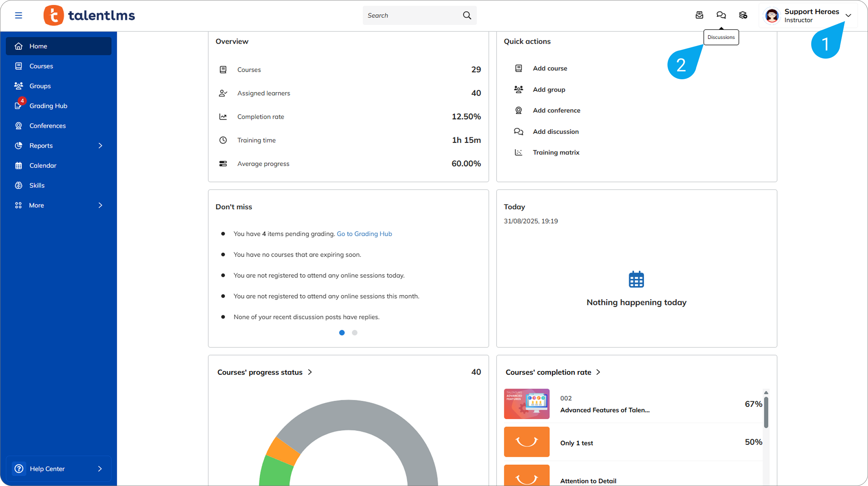This screenshot has height=486, width=868.
Task: Follow the Go to Grading Hub link
Action: click(x=364, y=234)
